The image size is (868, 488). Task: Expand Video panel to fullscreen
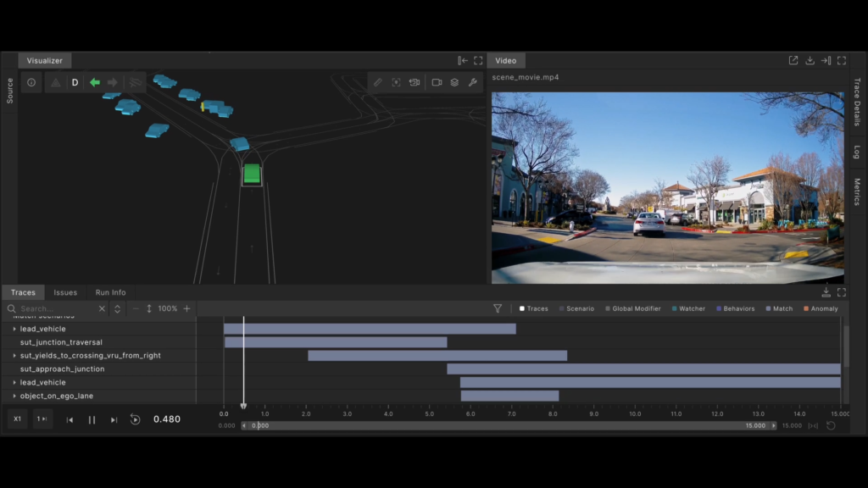tap(842, 60)
